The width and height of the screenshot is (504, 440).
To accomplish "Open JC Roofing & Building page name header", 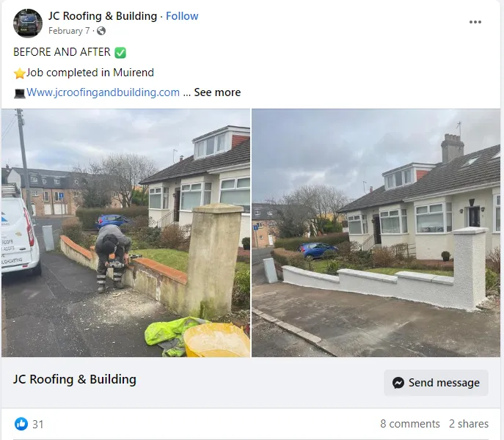I will pos(103,15).
